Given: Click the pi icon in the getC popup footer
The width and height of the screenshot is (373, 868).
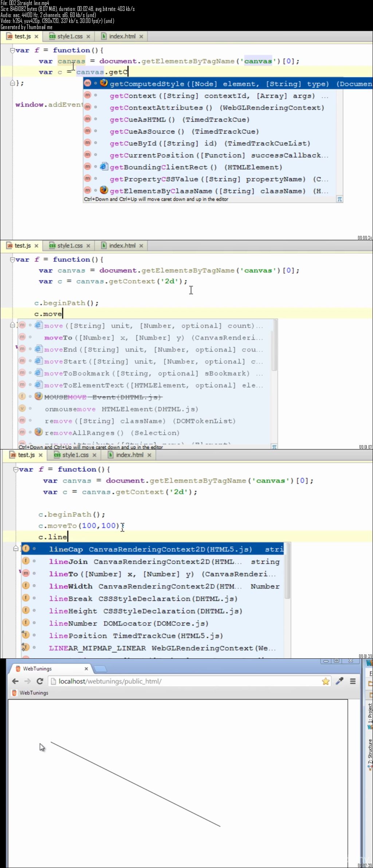Looking at the screenshot, I should pos(339,199).
